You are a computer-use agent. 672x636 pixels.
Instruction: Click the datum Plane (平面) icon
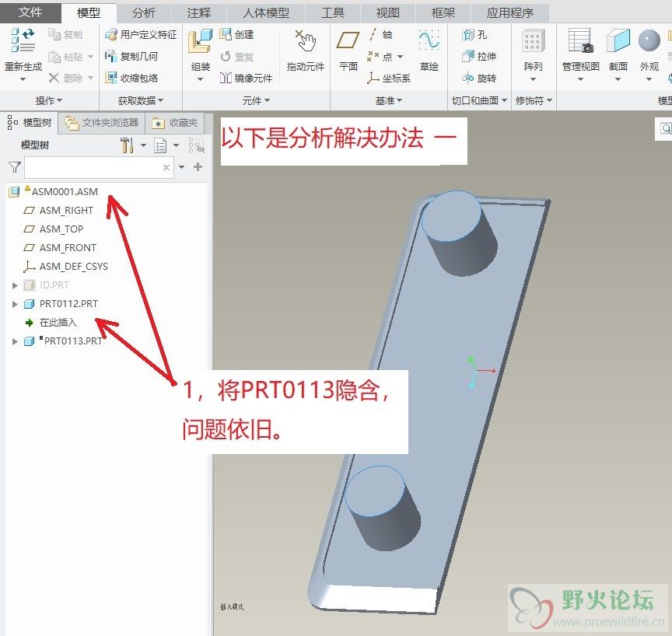point(348,40)
